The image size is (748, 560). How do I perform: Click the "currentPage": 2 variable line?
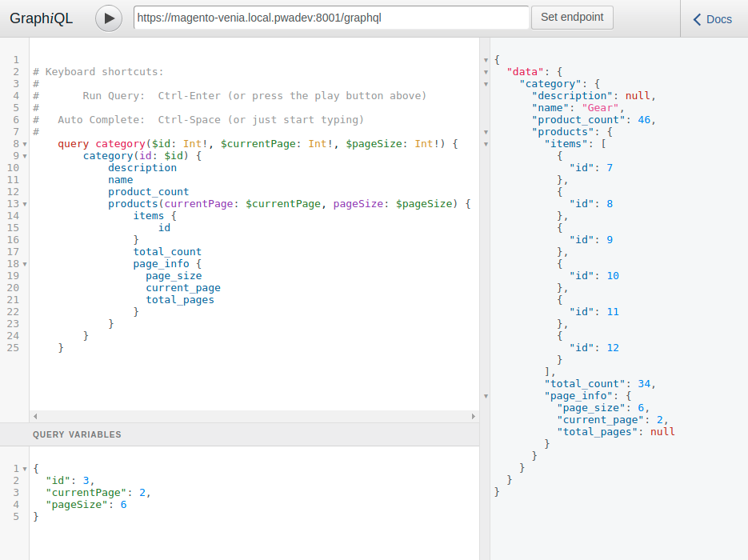tap(98, 493)
